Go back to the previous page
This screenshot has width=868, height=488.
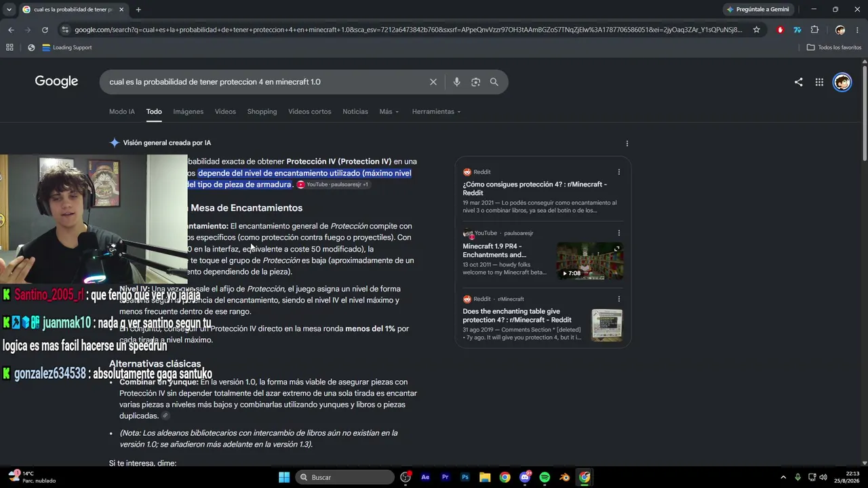tap(11, 30)
